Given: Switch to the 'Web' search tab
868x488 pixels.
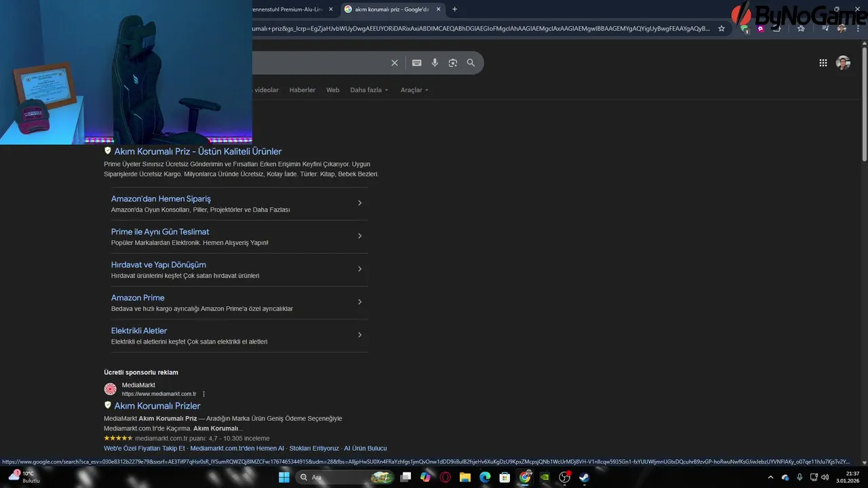Looking at the screenshot, I should 333,90.
